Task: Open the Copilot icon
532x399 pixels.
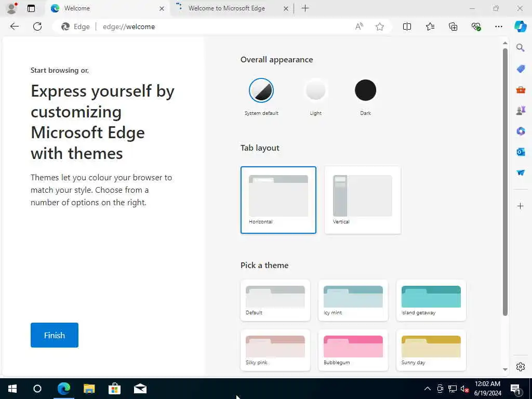Action: click(x=520, y=26)
